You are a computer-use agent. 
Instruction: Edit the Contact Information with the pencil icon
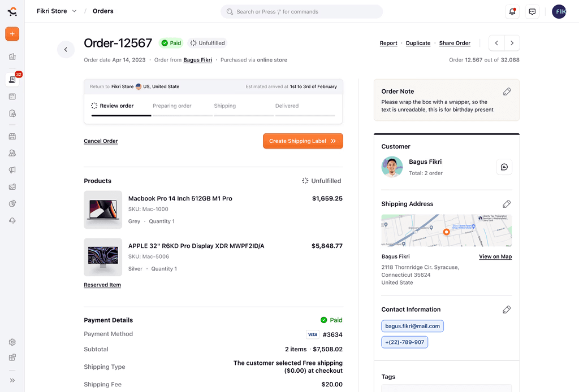coord(507,310)
